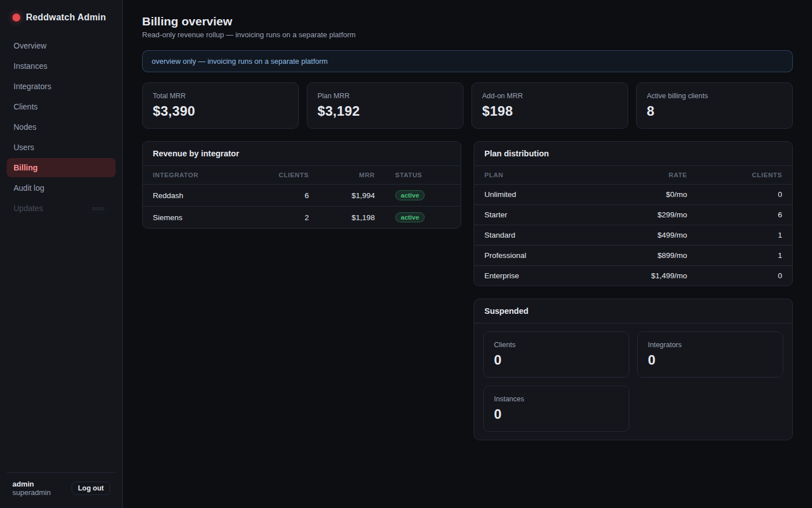The height and width of the screenshot is (508, 812).
Task: Select the Reddash integrator row name
Action: coord(168,195)
